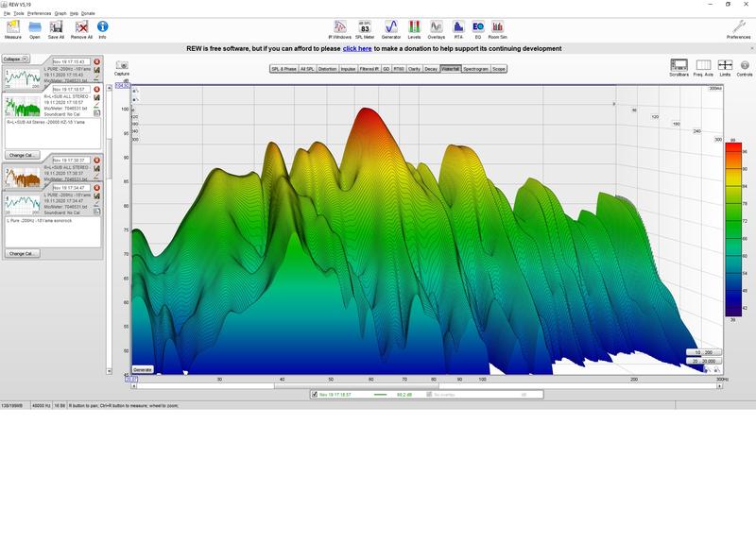Launch the signal Generator

point(390,28)
